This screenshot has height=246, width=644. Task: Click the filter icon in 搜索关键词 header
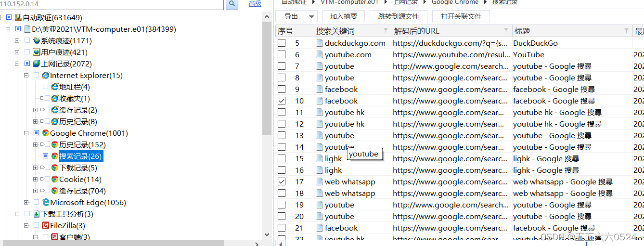pyautogui.click(x=386, y=31)
